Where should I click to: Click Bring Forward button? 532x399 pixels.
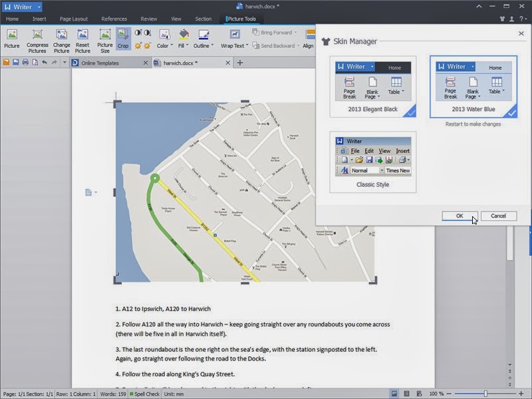pos(275,33)
